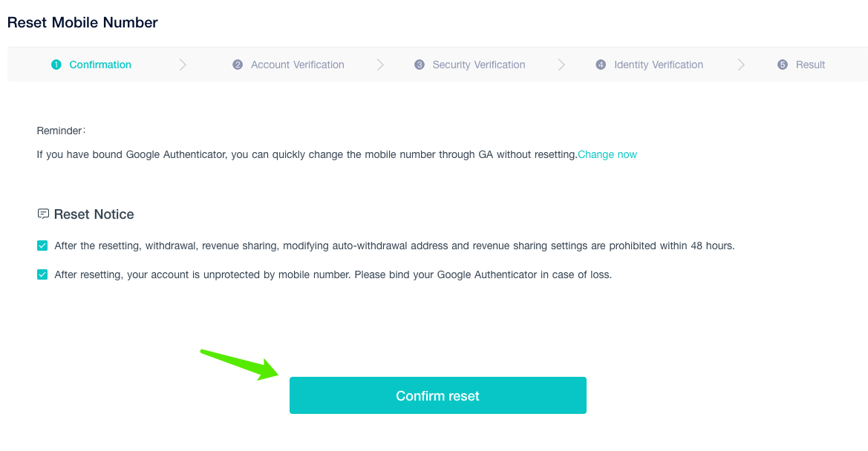This screenshot has height=451, width=868.
Task: Select the Identity Verification step
Action: [659, 65]
